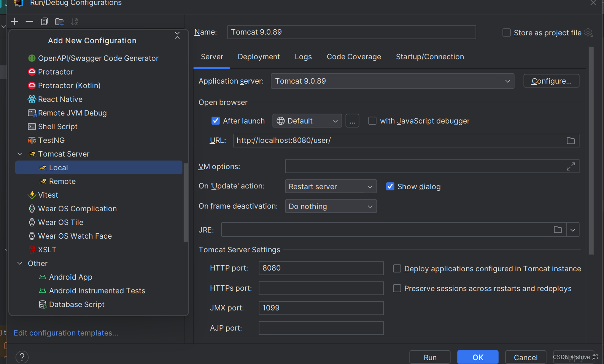604x364 pixels.
Task: Click the project file settings gear icon
Action: [588, 33]
